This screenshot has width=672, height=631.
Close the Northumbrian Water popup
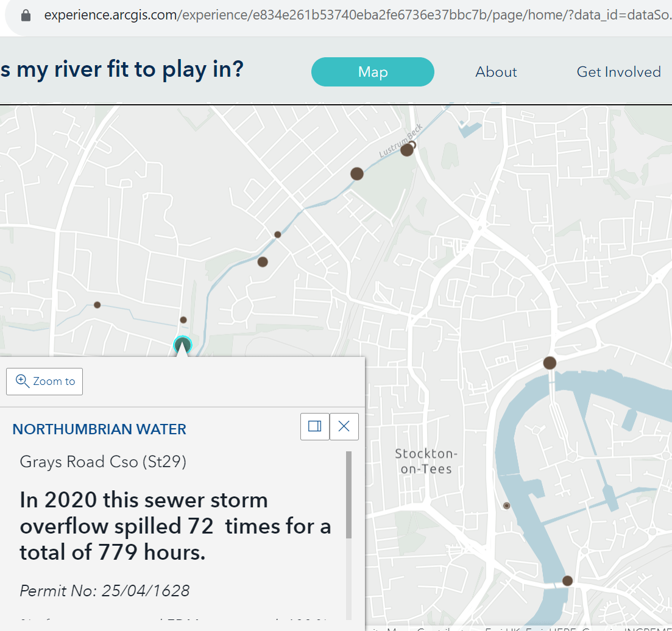pos(344,426)
